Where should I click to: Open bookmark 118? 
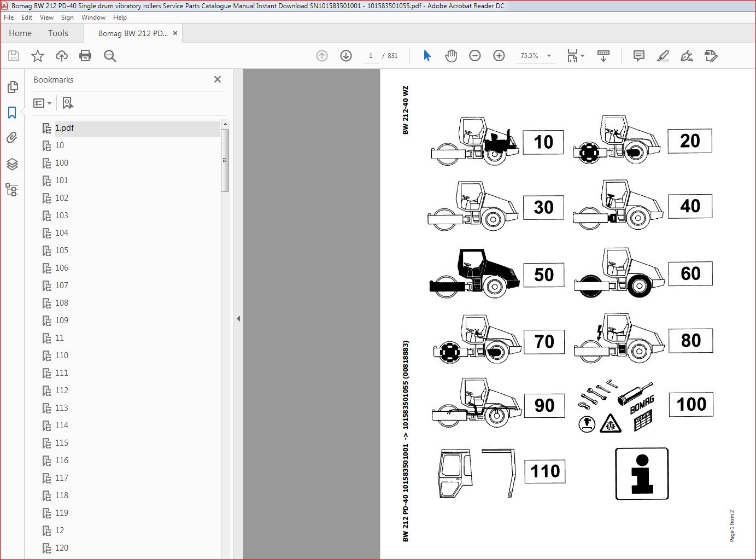62,495
